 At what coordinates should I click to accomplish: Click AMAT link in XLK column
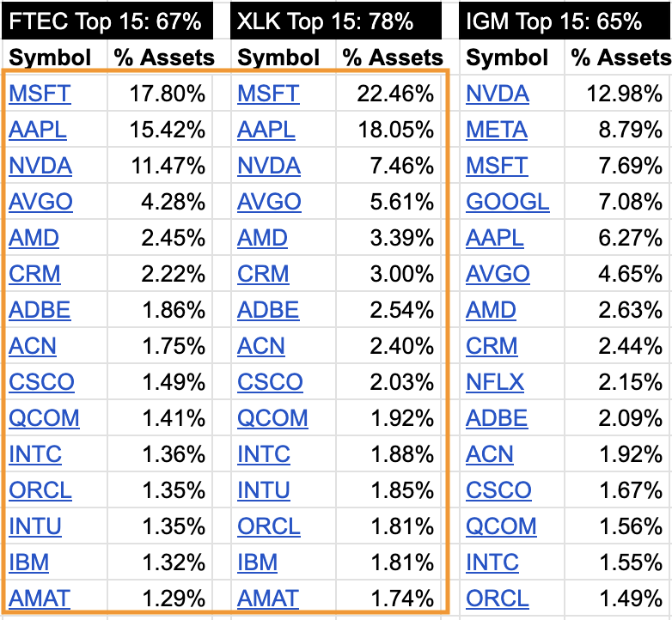pos(268,598)
